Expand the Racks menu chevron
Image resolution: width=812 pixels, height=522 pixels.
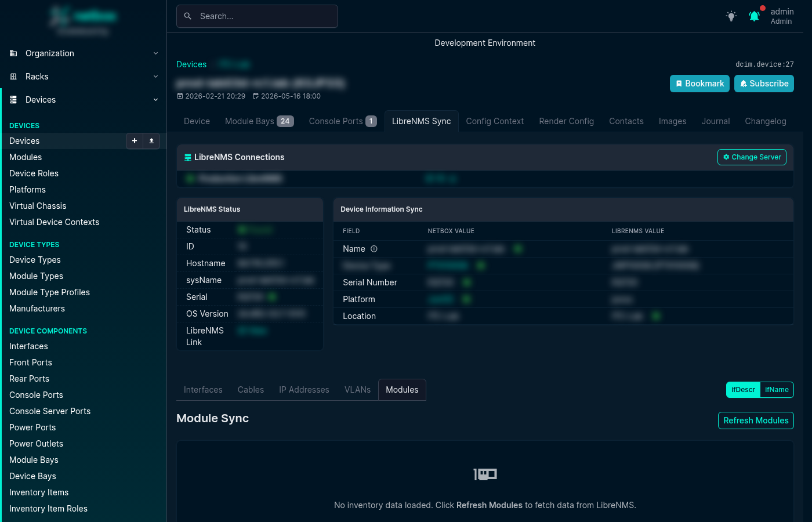coord(155,77)
